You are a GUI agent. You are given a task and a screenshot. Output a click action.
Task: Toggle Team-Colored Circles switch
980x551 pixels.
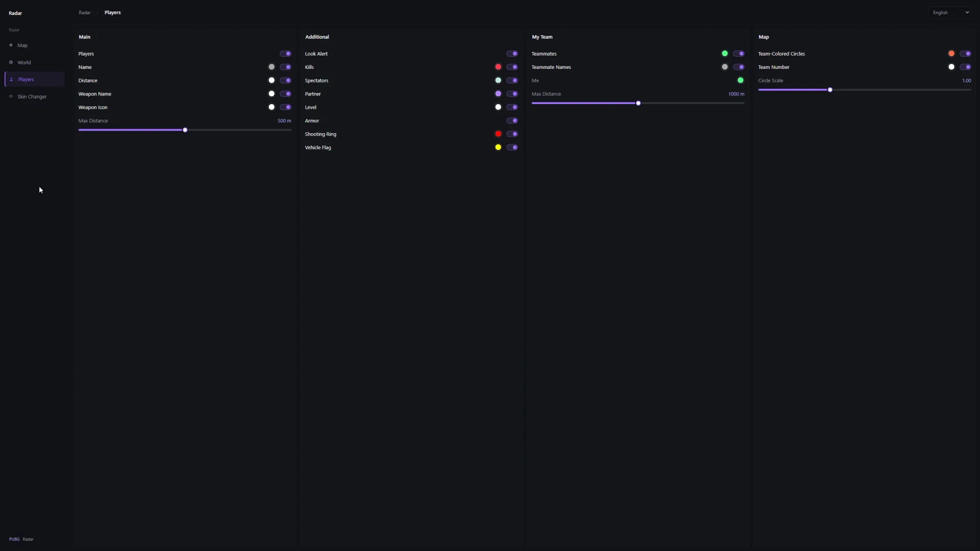click(x=965, y=54)
